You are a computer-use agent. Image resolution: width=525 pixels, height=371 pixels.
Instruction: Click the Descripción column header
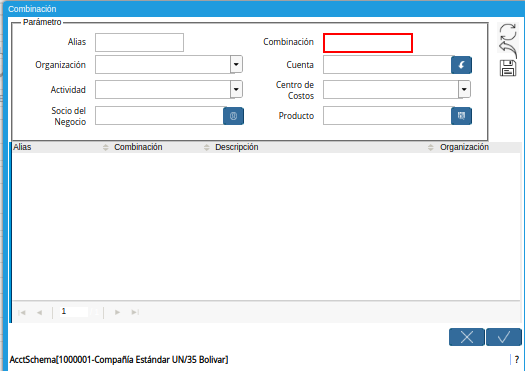click(x=236, y=147)
